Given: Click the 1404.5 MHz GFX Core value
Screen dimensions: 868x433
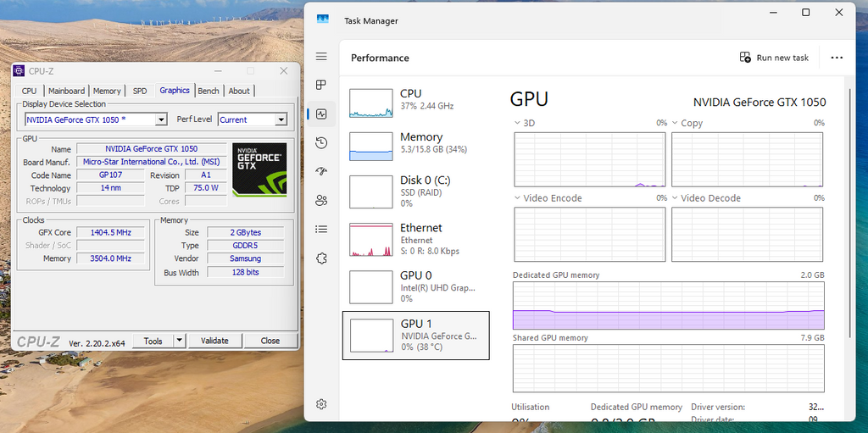Looking at the screenshot, I should [x=111, y=232].
